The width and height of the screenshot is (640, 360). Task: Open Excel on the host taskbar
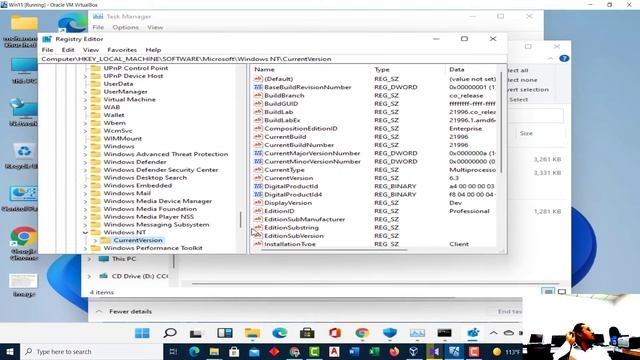pyautogui.click(x=374, y=351)
